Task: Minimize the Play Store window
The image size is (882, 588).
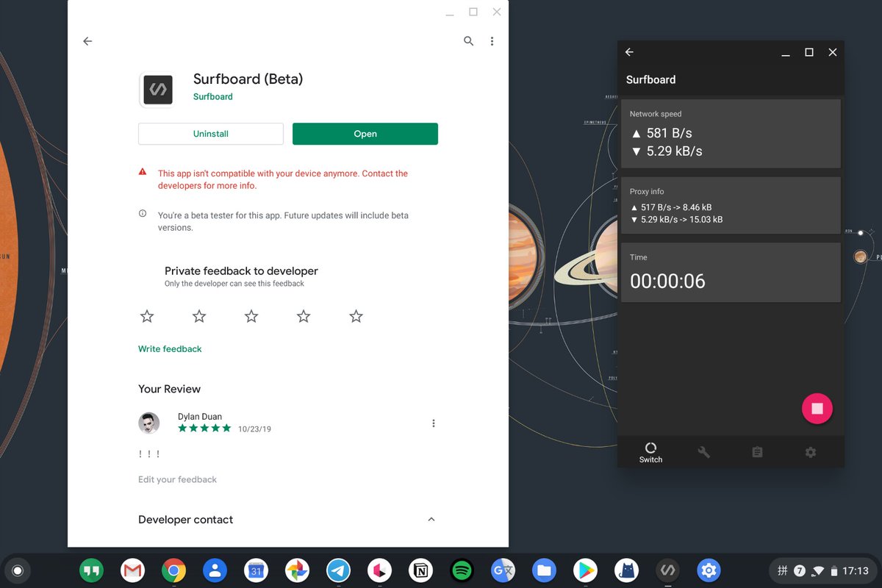Action: pyautogui.click(x=449, y=13)
